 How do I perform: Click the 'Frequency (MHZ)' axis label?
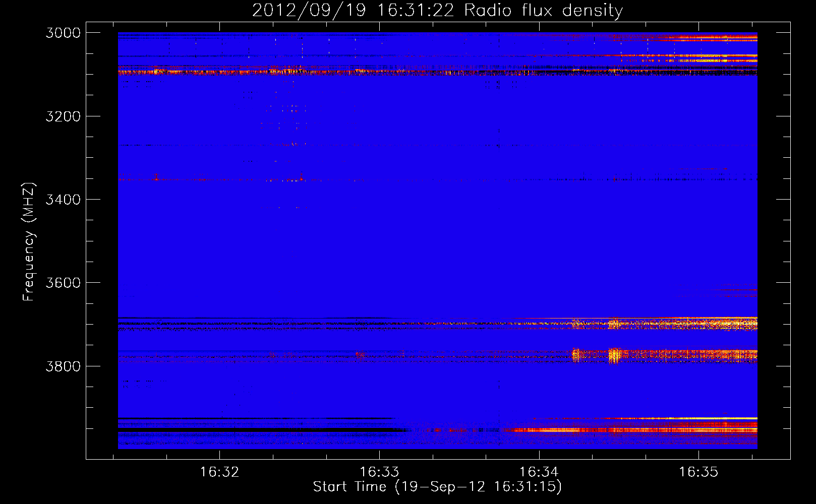pyautogui.click(x=29, y=242)
